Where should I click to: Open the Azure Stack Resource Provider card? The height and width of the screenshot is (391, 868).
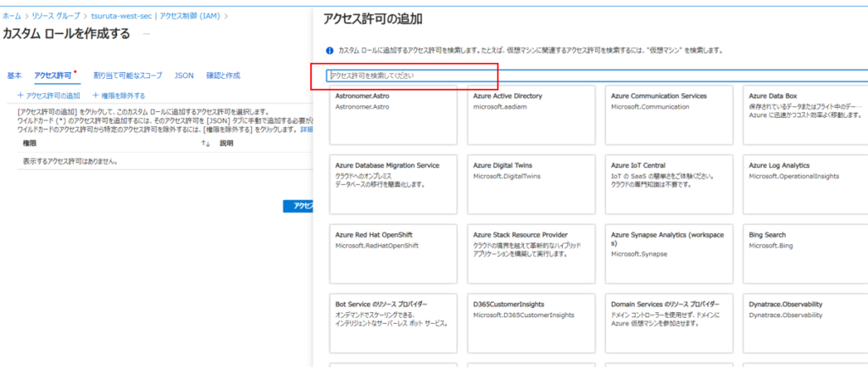[x=531, y=254]
